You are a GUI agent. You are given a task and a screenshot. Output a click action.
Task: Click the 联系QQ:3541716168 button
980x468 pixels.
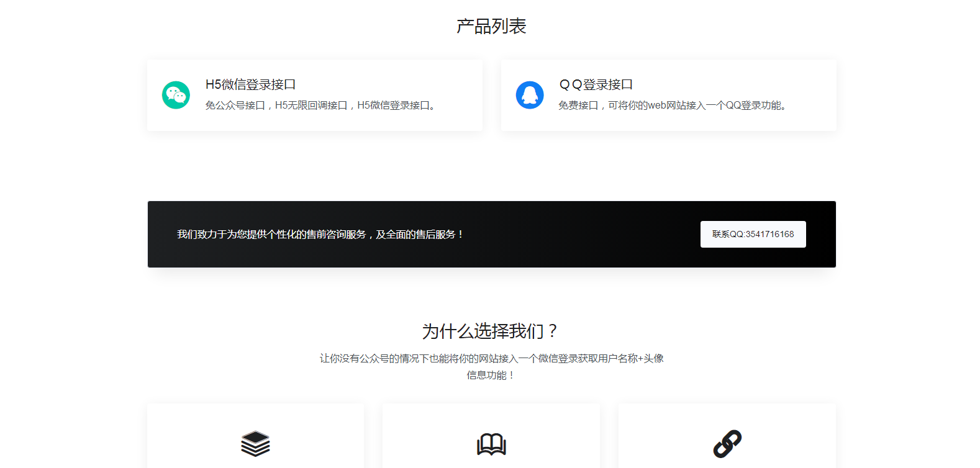coord(753,234)
